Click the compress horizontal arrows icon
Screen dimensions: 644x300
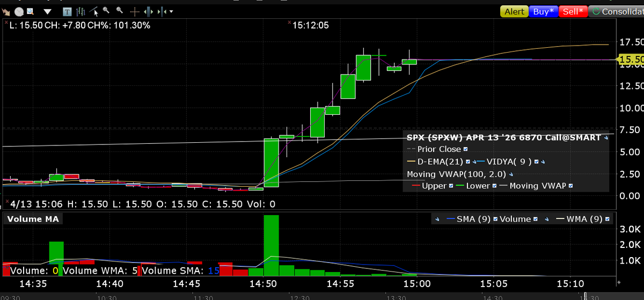click(x=162, y=12)
